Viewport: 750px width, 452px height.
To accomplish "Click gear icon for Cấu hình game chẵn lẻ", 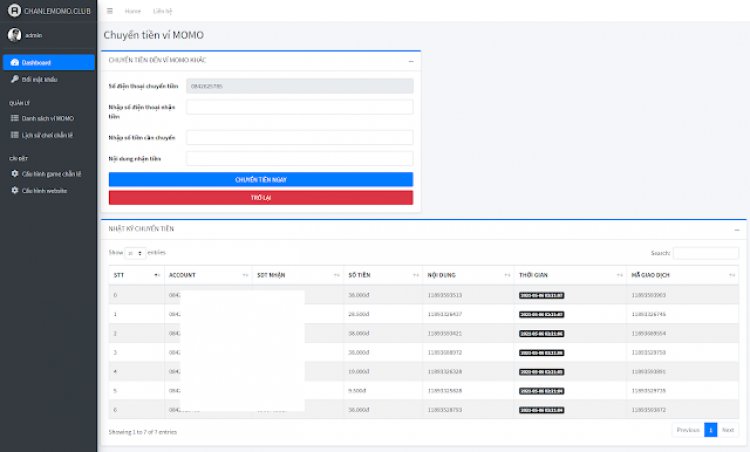I will click(15, 174).
